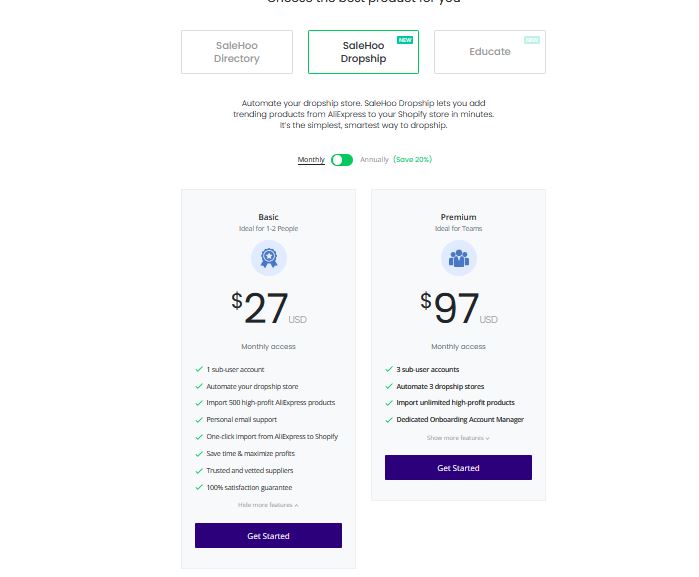Click the Premium plan team group icon

458,259
